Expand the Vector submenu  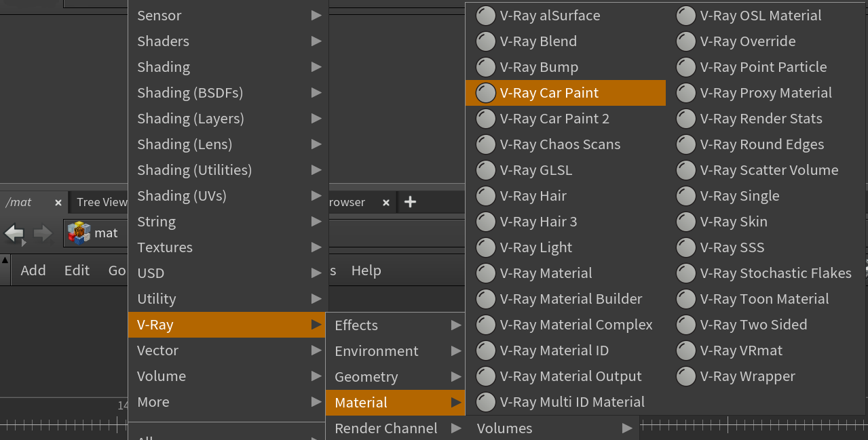coord(228,351)
